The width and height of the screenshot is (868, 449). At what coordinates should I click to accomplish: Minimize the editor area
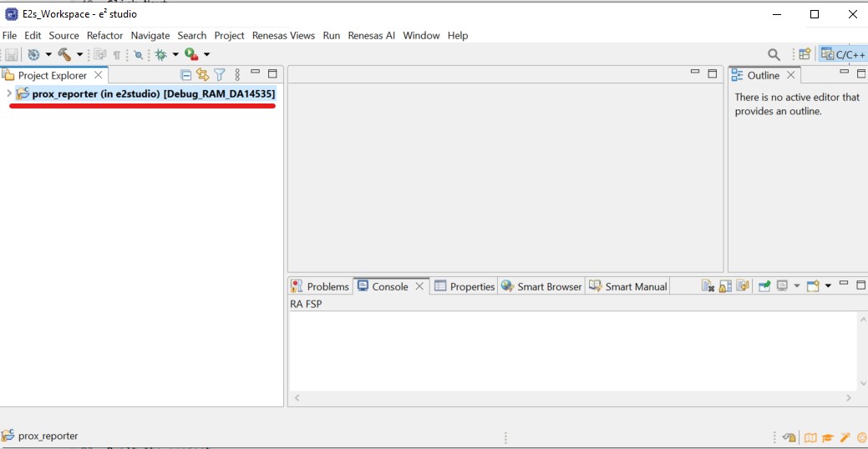695,72
